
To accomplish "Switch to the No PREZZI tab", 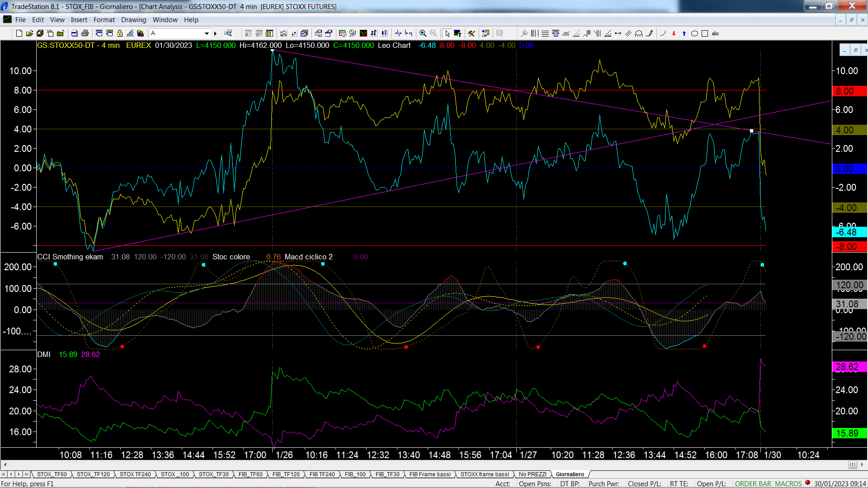I will click(x=533, y=474).
